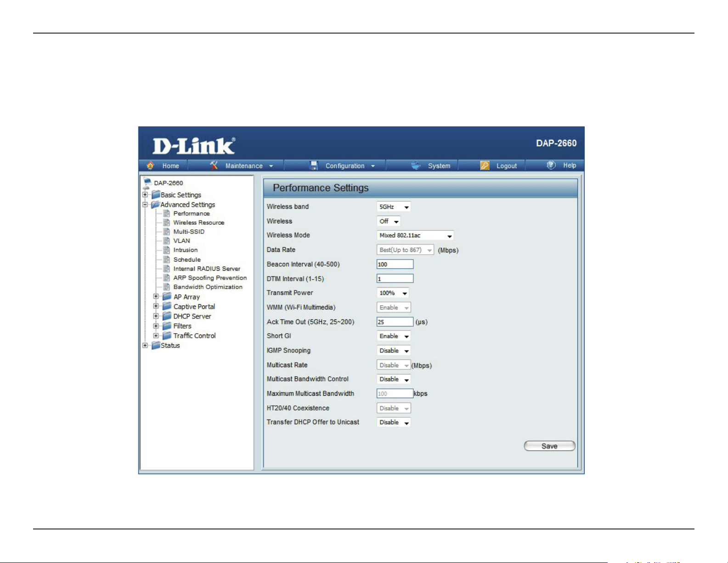The width and height of the screenshot is (728, 563).
Task: Click the ARP Spoofing Prevention page icon
Action: (x=167, y=278)
